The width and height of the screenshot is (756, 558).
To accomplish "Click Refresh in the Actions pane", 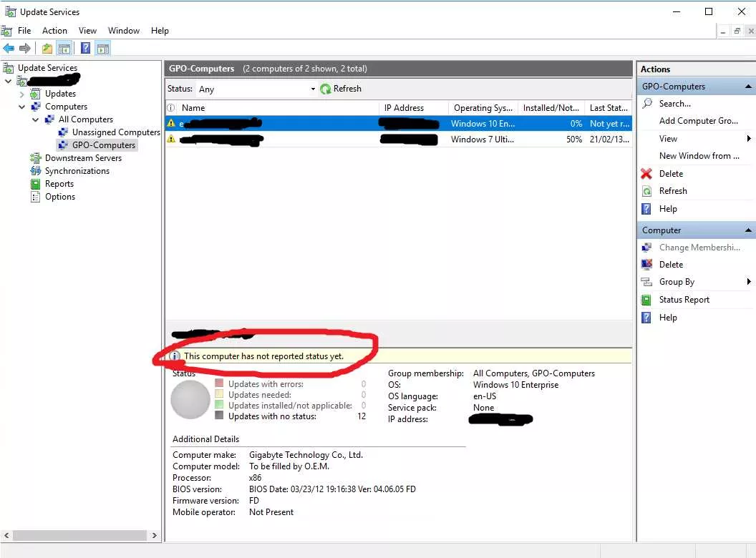I will 673,191.
